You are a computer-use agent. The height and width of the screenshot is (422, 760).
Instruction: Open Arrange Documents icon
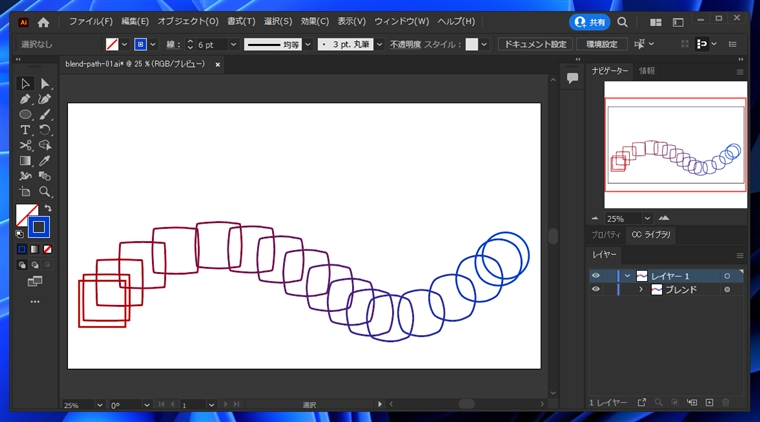click(x=656, y=22)
